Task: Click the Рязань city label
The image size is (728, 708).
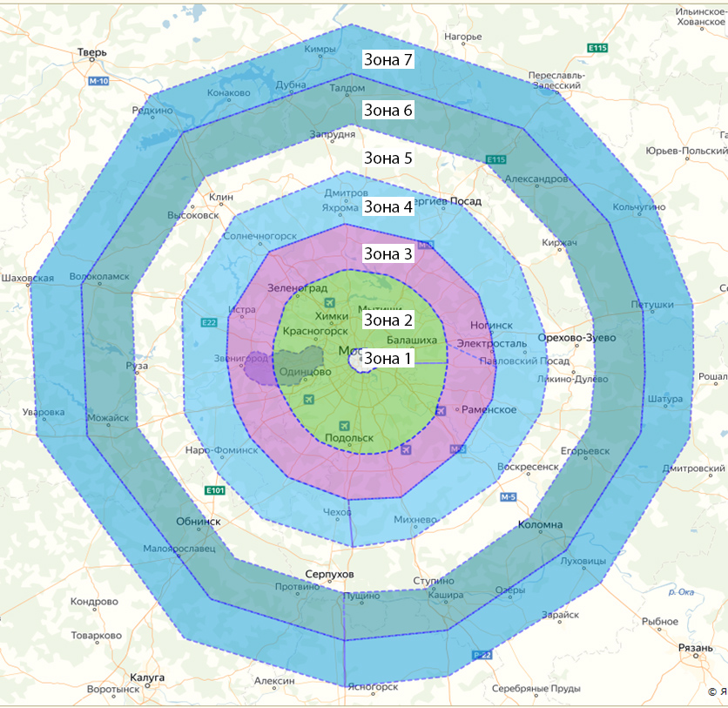Action: (x=696, y=648)
